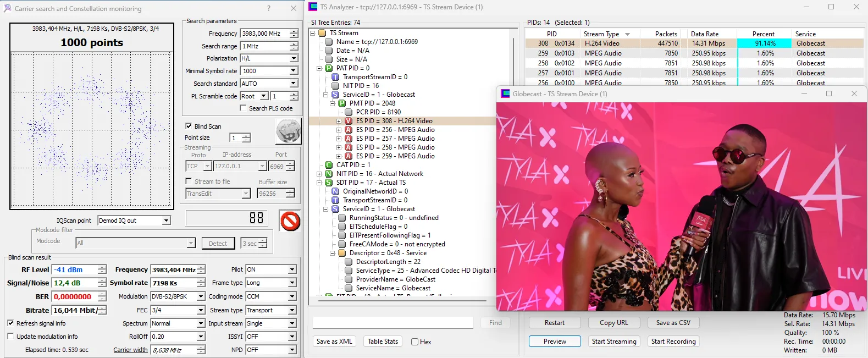Collapse the PMT PID 2048 tree node
868x358 pixels.
[x=332, y=103]
